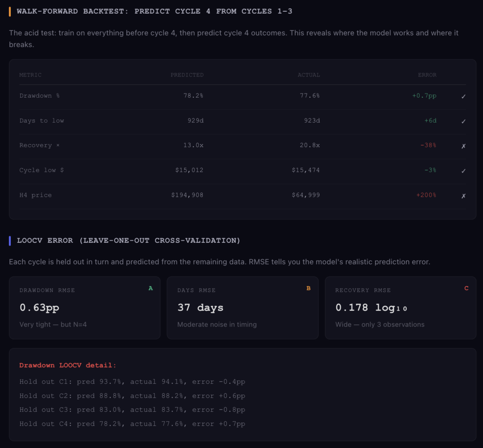The width and height of the screenshot is (483, 448).
Task: Click the +200% error value for H4 price
Action: click(426, 195)
